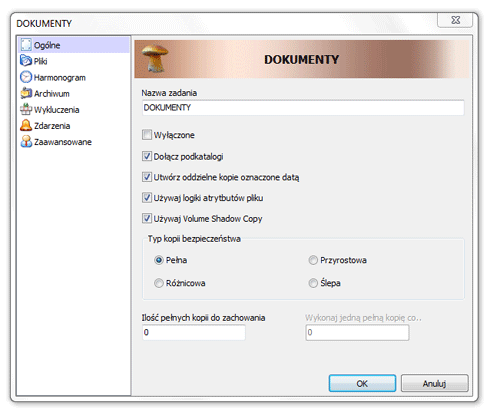Select the Przyrostowa backup type
Screen dimensions: 490x412
tap(313, 260)
